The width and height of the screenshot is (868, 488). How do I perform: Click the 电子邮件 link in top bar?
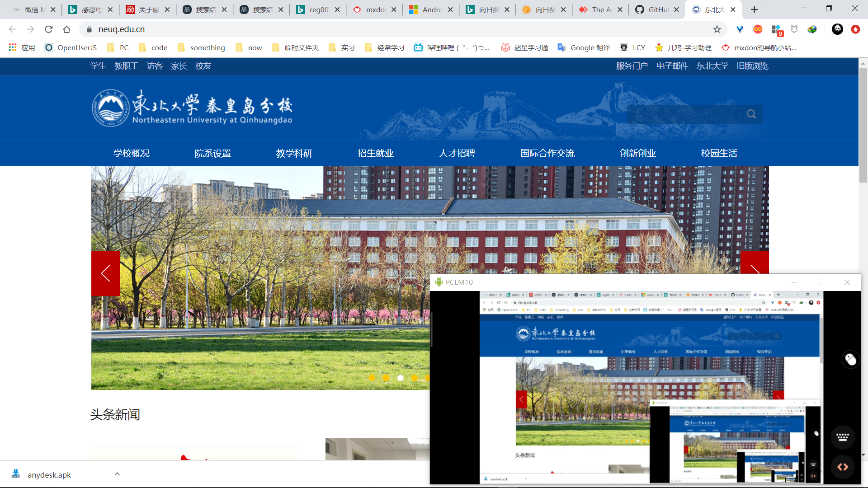(672, 66)
